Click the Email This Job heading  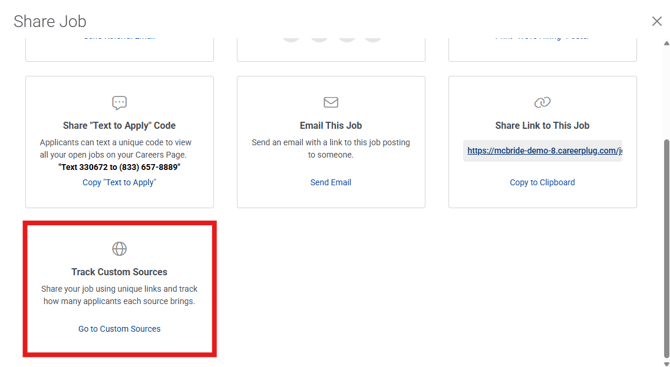(331, 126)
